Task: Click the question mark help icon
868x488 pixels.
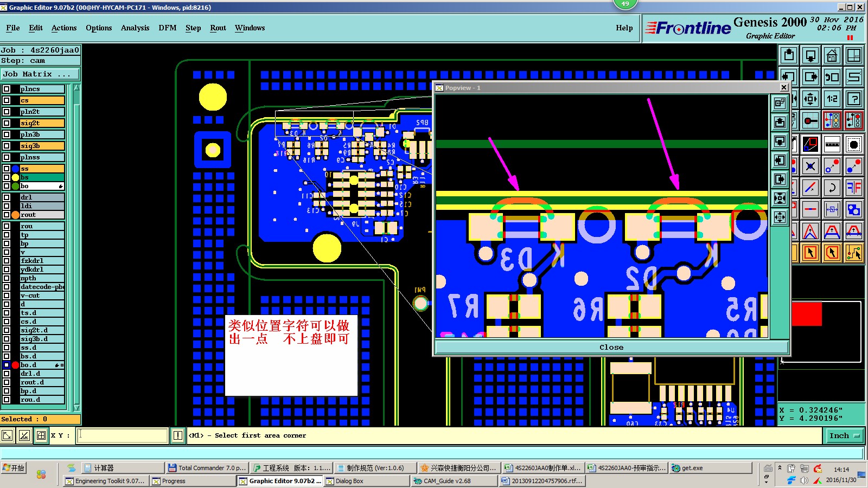Action: coord(854,99)
